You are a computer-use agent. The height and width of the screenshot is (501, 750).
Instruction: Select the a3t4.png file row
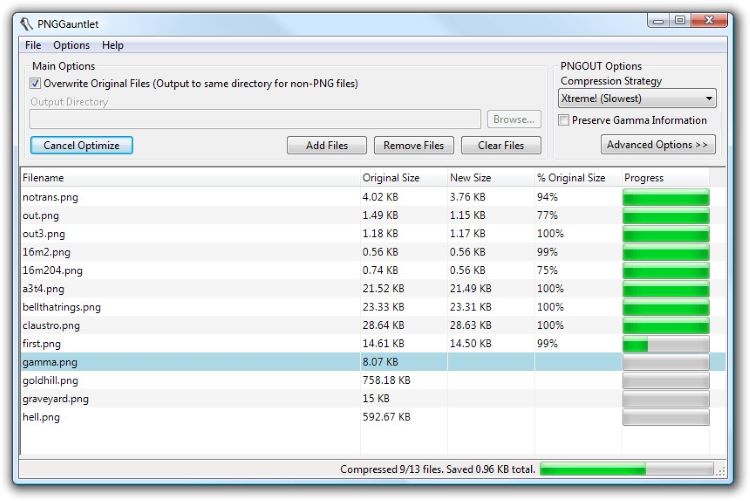tap(373, 289)
